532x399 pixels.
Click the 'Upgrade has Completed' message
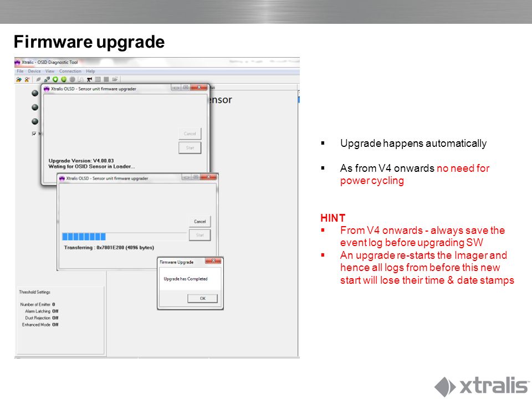(186, 279)
